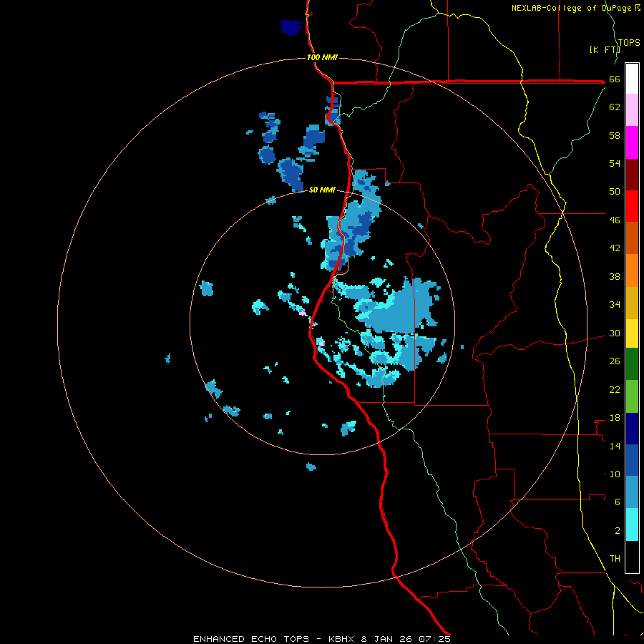Viewport: 644px width, 644px height.
Task: Click the light pink 62 kft swatch
Action: coord(632,110)
